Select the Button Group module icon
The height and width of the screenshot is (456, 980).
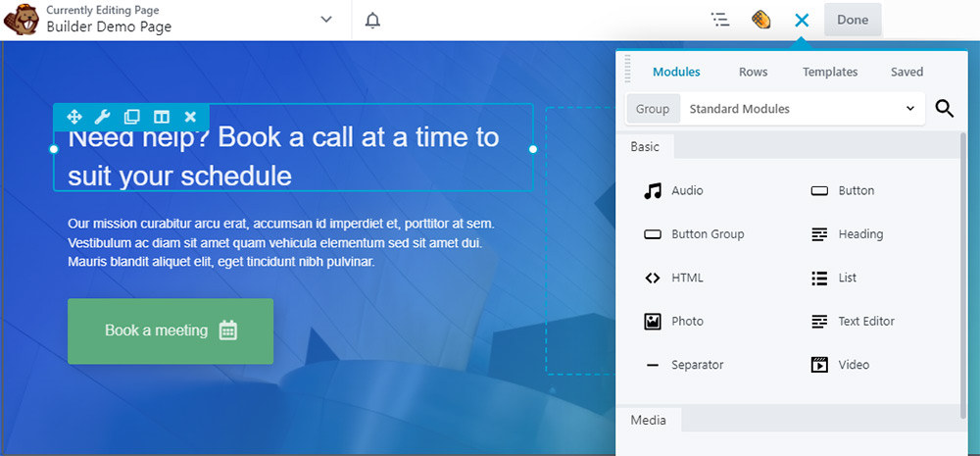653,234
